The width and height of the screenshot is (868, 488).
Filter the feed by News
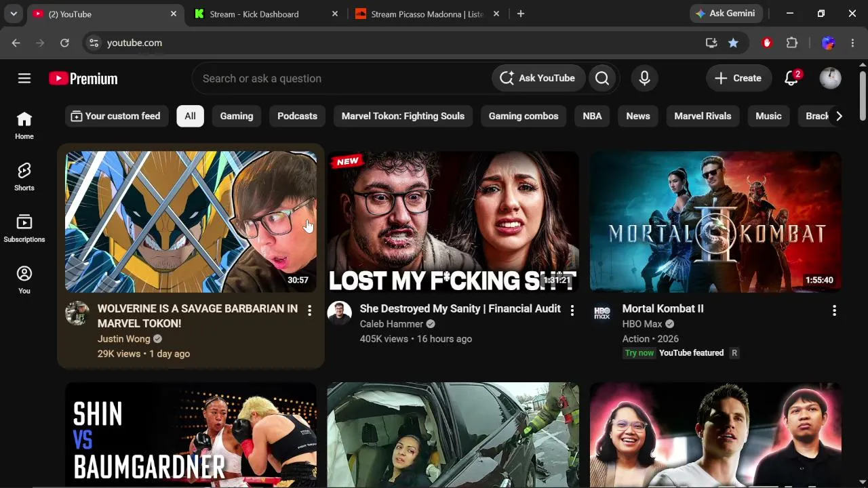pos(638,116)
